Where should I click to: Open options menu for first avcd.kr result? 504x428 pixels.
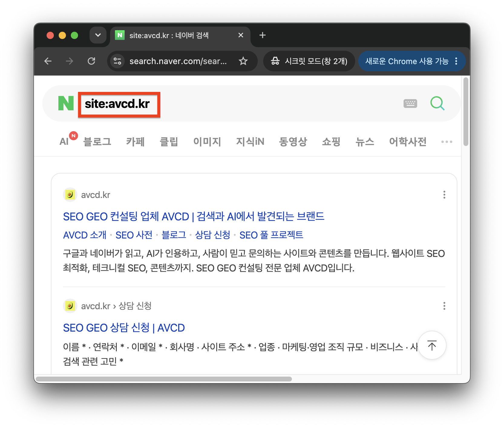[x=444, y=195]
